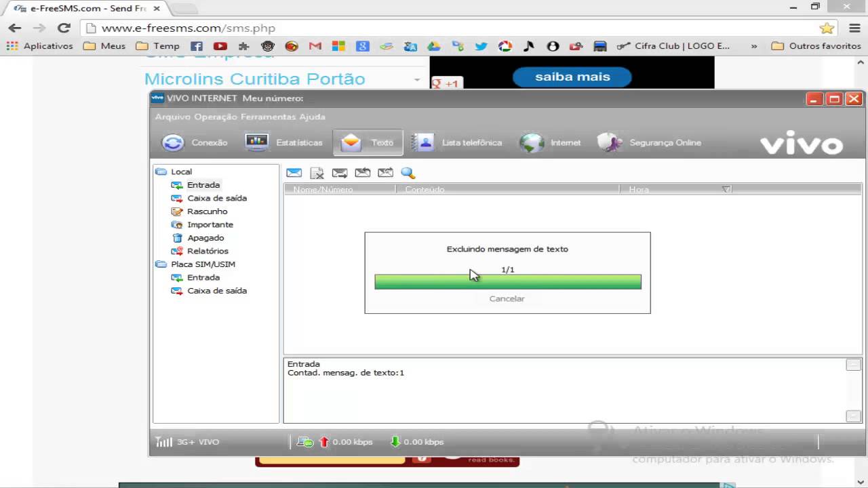Click the new message envelope icon
Image resolution: width=868 pixels, height=488 pixels.
click(294, 173)
